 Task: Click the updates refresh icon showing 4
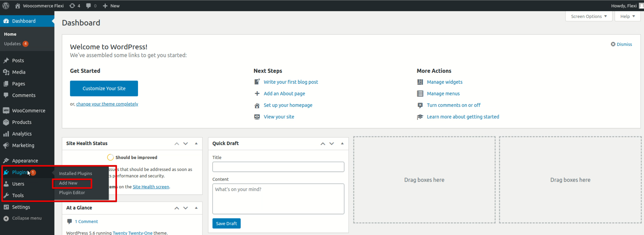pyautogui.click(x=72, y=6)
